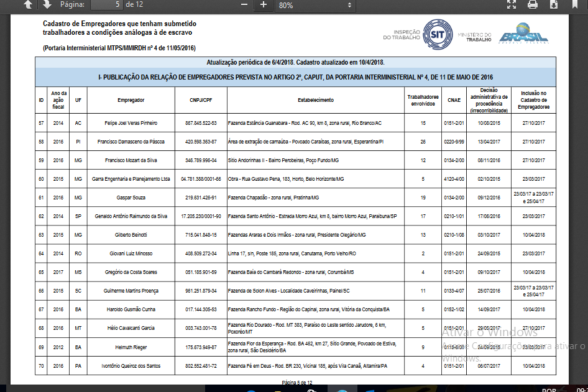Select CNAE code '4120-4/00'
Viewport: 588px width, 392px height.
(x=454, y=179)
